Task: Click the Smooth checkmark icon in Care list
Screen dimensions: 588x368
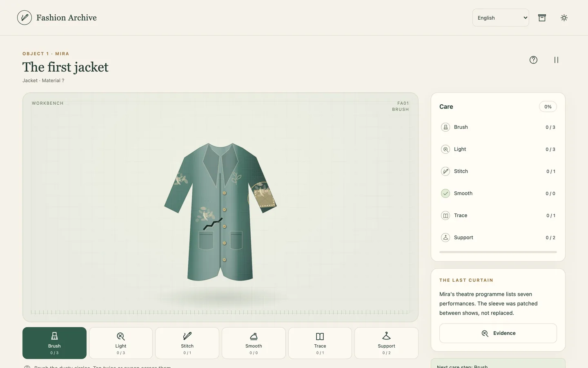Action: click(445, 193)
